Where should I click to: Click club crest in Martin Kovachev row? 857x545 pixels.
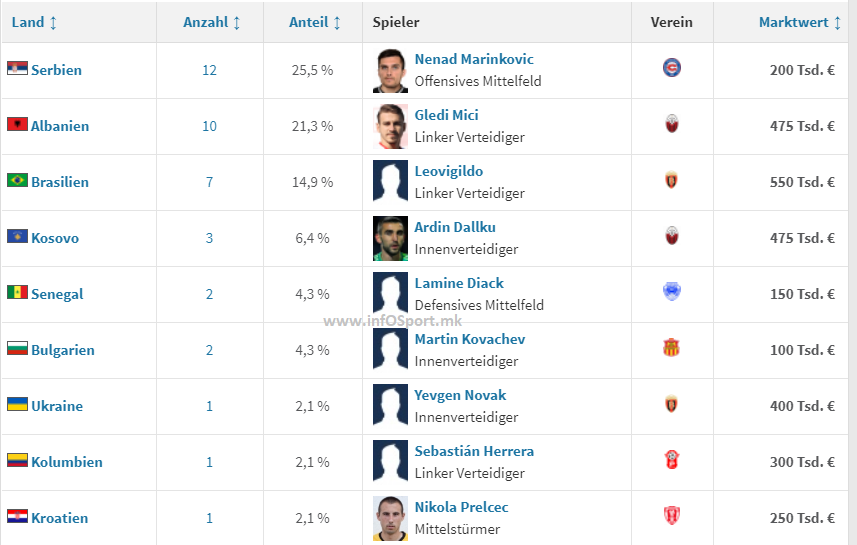tap(671, 348)
